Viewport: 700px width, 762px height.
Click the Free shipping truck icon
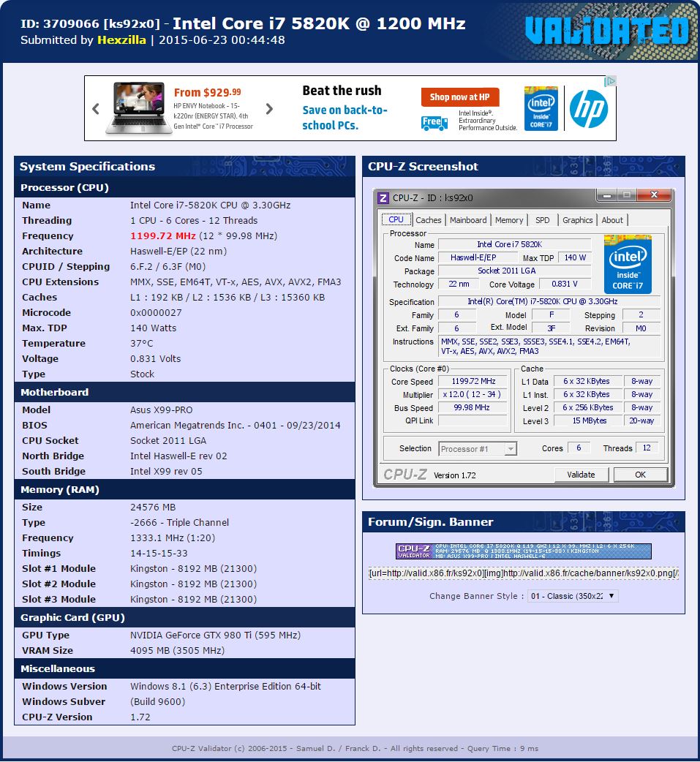point(434,123)
